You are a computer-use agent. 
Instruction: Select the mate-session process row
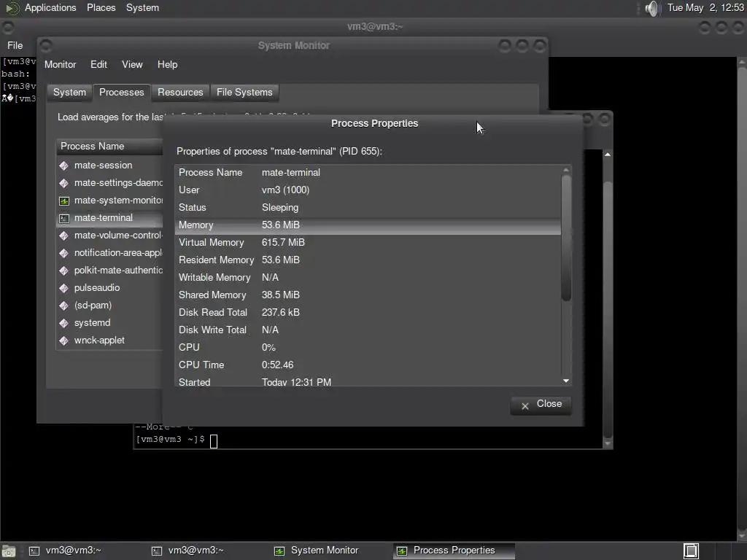coord(109,166)
